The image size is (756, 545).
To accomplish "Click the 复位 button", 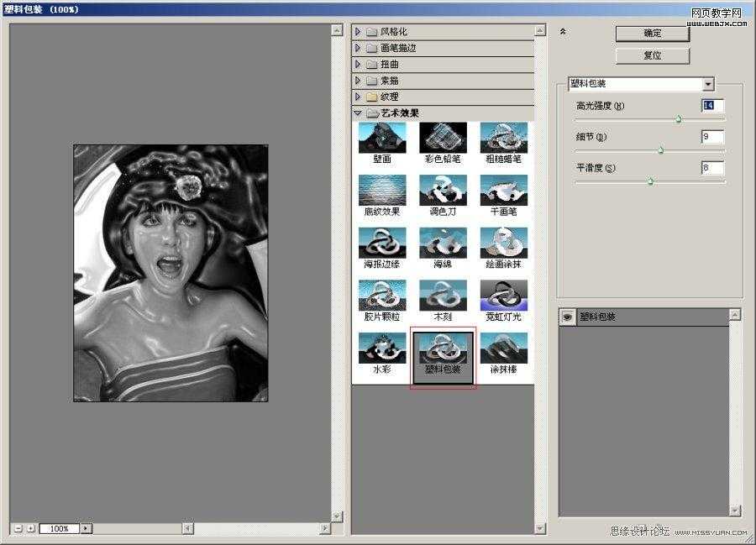I will click(x=653, y=55).
